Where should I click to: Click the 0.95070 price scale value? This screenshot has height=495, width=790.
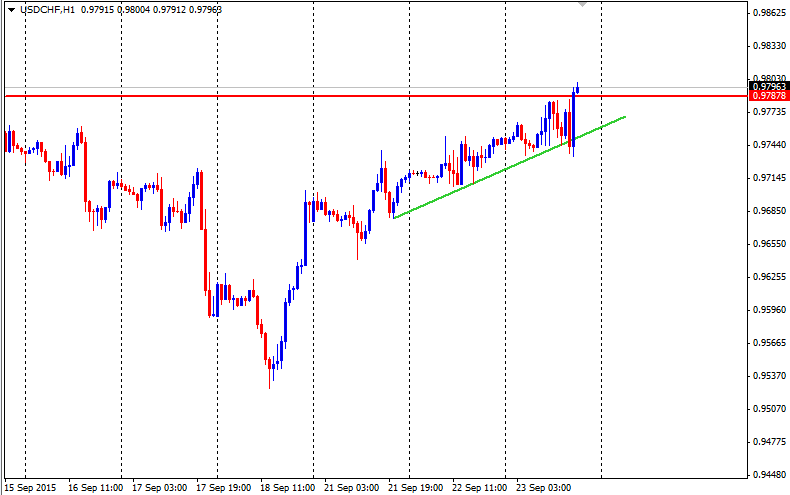click(769, 409)
